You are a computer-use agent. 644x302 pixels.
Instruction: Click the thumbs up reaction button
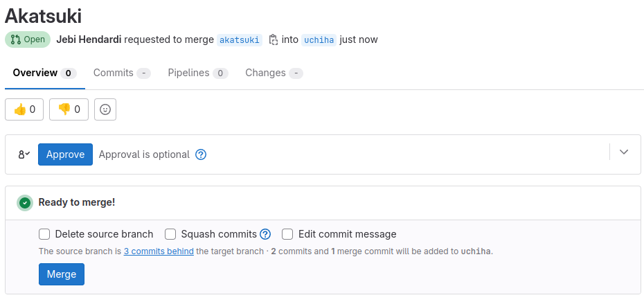(x=24, y=109)
